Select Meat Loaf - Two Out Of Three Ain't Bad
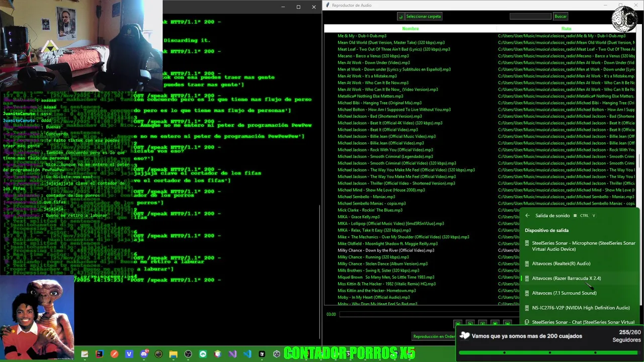This screenshot has width=644, height=362. click(394, 49)
